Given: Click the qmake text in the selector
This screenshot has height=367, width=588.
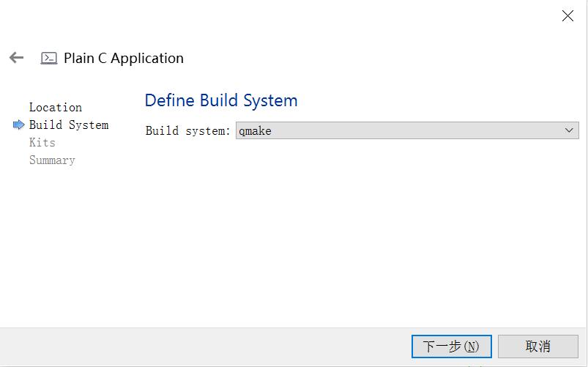Looking at the screenshot, I should pos(256,131).
